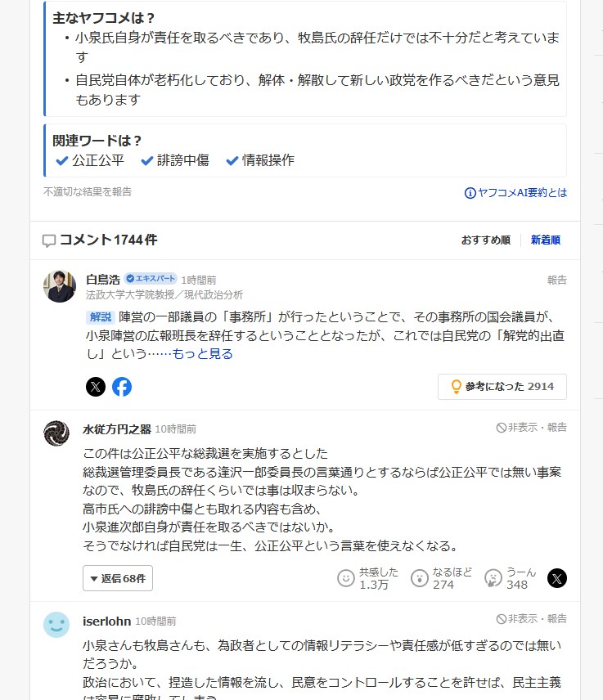Viewport: 603px width, 700px height.
Task: Click 白島浩's profile avatar
Action: coord(60,286)
